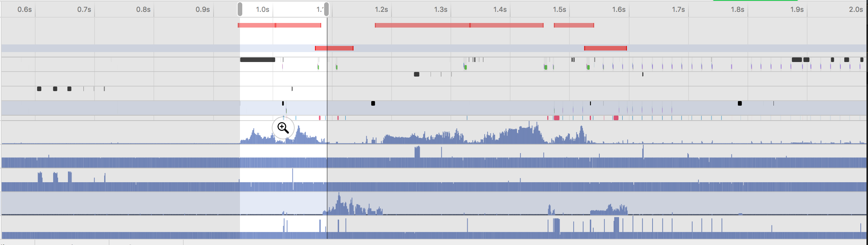868x245 pixels.
Task: Click the 0.6s label on time ruler
Action: tap(24, 10)
